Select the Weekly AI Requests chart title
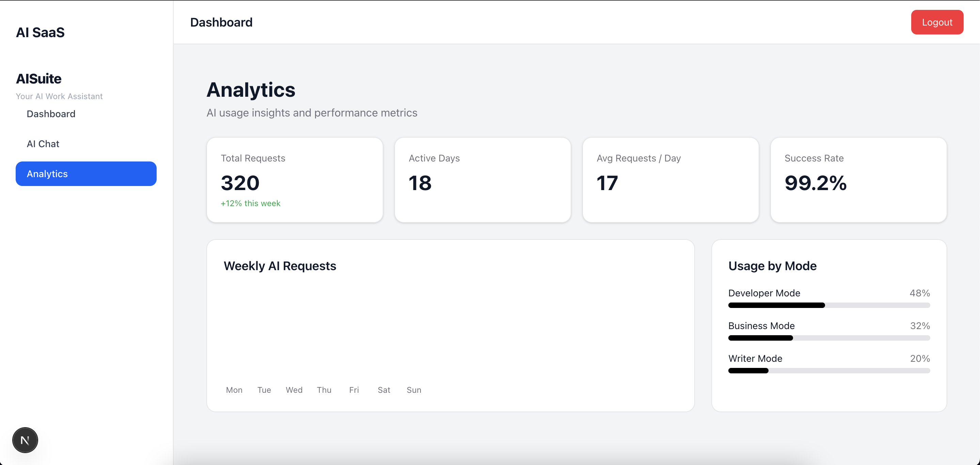Image resolution: width=980 pixels, height=465 pixels. click(x=280, y=266)
